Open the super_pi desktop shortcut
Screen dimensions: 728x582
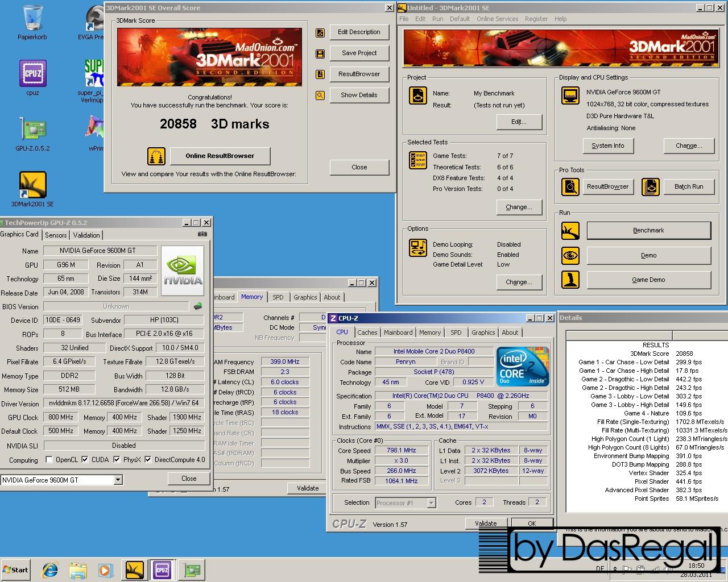(x=91, y=81)
